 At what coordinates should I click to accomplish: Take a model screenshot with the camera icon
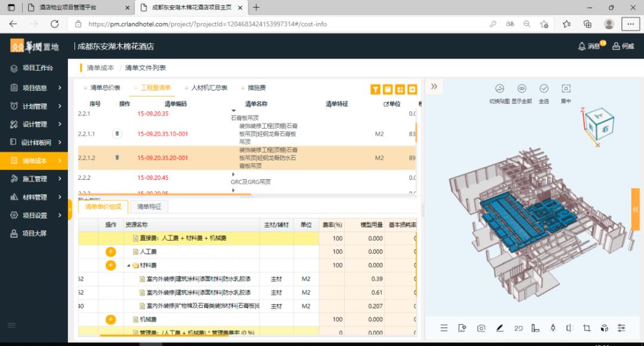click(481, 328)
